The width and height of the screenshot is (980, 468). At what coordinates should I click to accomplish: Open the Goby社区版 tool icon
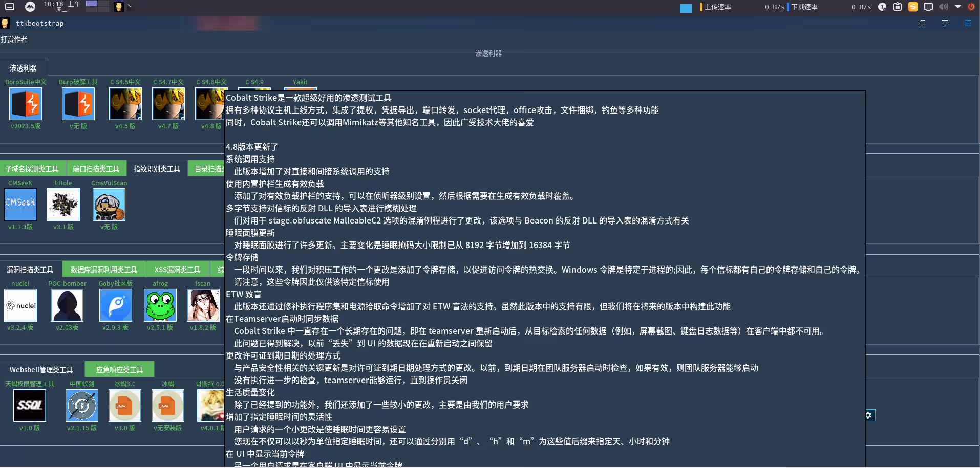pyautogui.click(x=116, y=305)
